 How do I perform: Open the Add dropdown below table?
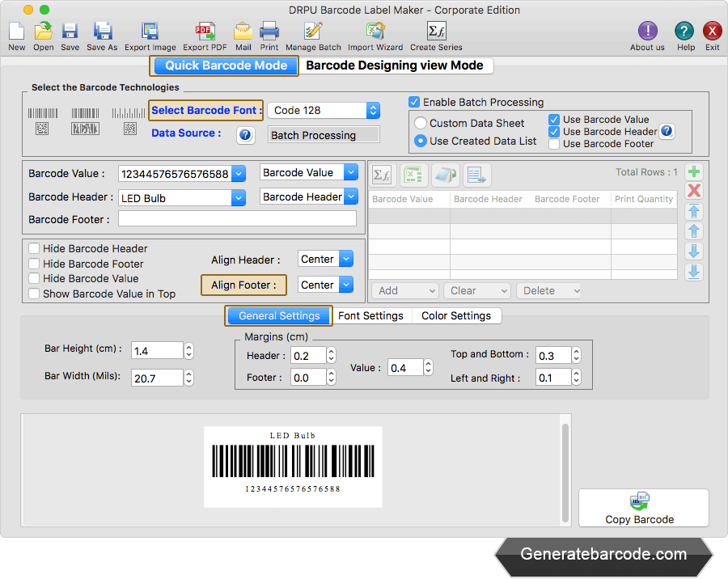coord(405,290)
